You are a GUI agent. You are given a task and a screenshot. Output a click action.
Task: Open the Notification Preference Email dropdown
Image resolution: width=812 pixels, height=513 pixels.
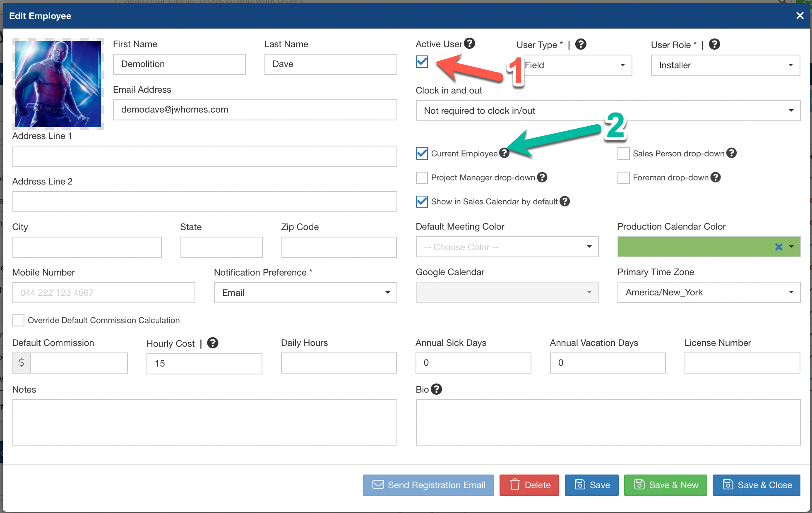[x=305, y=293]
